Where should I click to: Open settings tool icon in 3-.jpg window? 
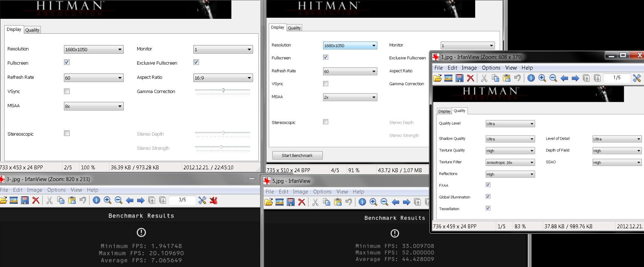[x=202, y=201]
